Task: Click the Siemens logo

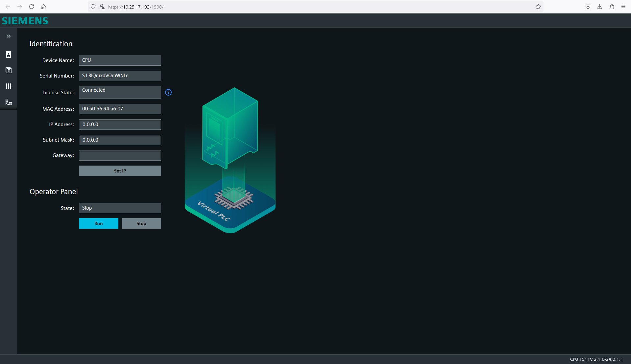Action: tap(25, 21)
